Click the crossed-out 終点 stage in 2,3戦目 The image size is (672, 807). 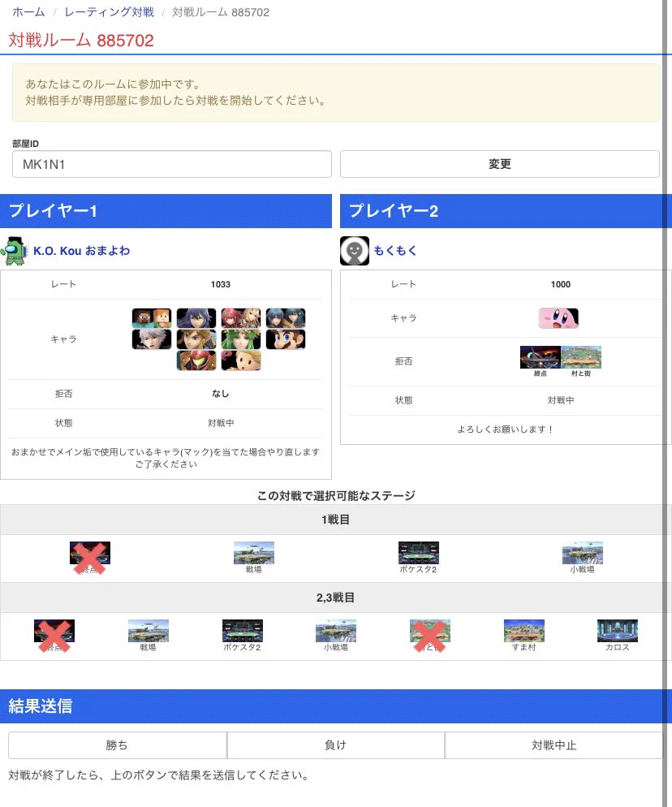tap(54, 637)
